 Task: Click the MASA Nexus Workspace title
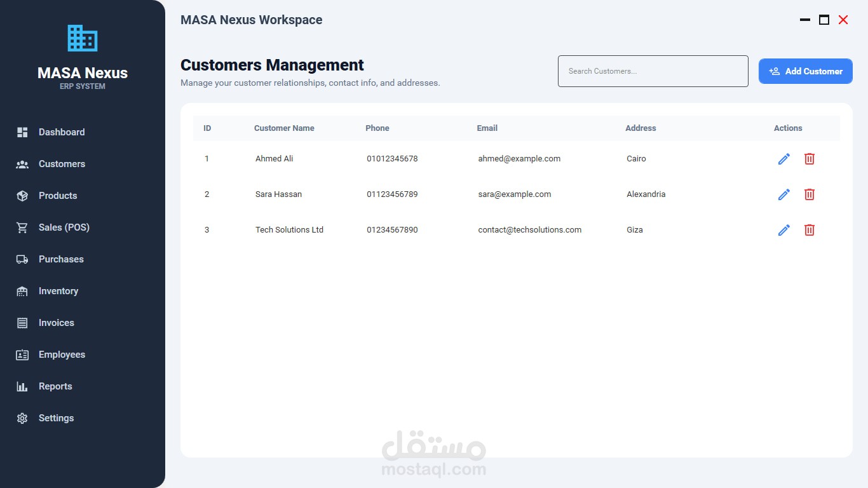pyautogui.click(x=252, y=20)
